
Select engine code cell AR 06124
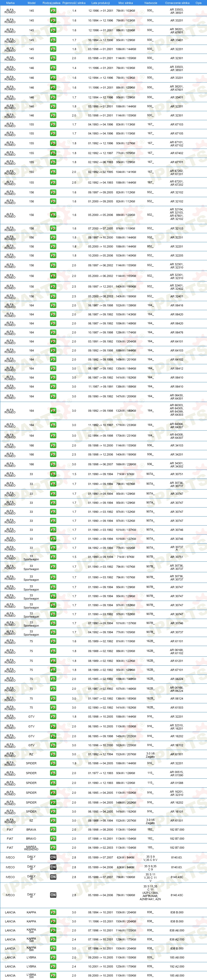177,699
